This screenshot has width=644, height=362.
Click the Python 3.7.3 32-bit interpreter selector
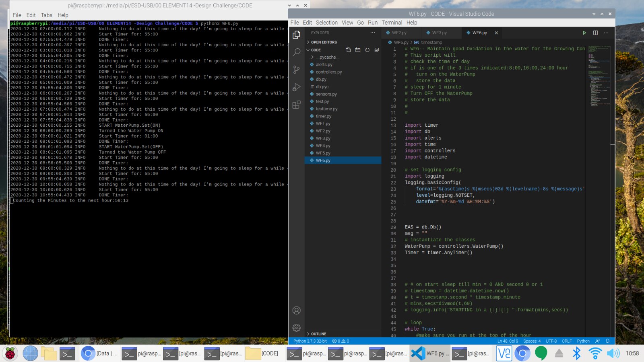coord(310,341)
